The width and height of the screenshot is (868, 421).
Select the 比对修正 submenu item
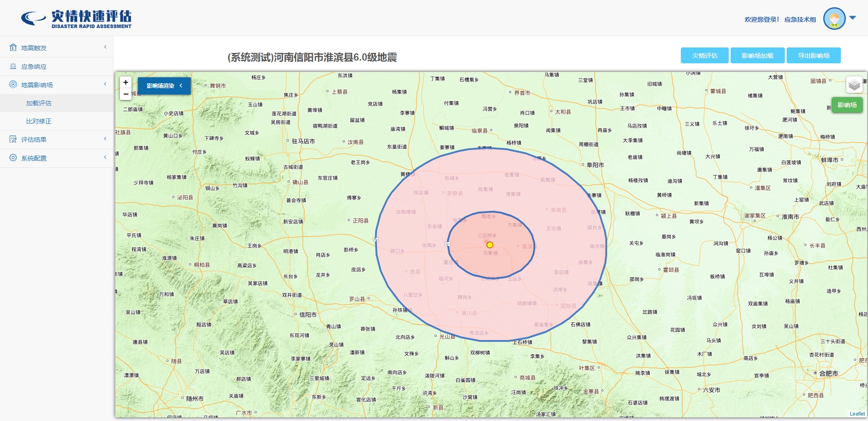pos(39,121)
